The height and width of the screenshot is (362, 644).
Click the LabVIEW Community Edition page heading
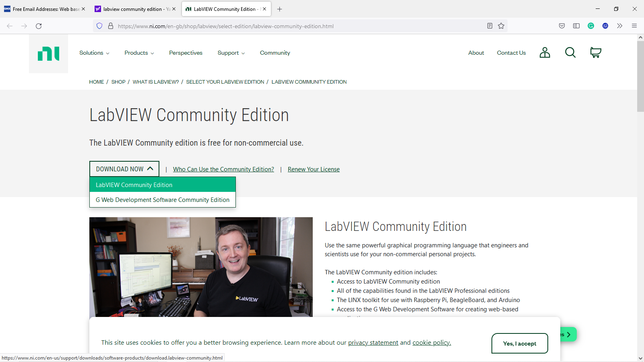[189, 115]
